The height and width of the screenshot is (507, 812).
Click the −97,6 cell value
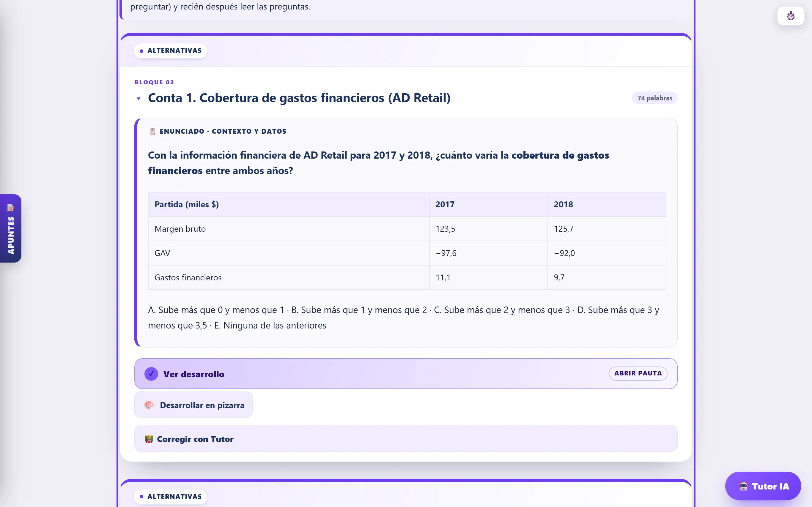[446, 253]
